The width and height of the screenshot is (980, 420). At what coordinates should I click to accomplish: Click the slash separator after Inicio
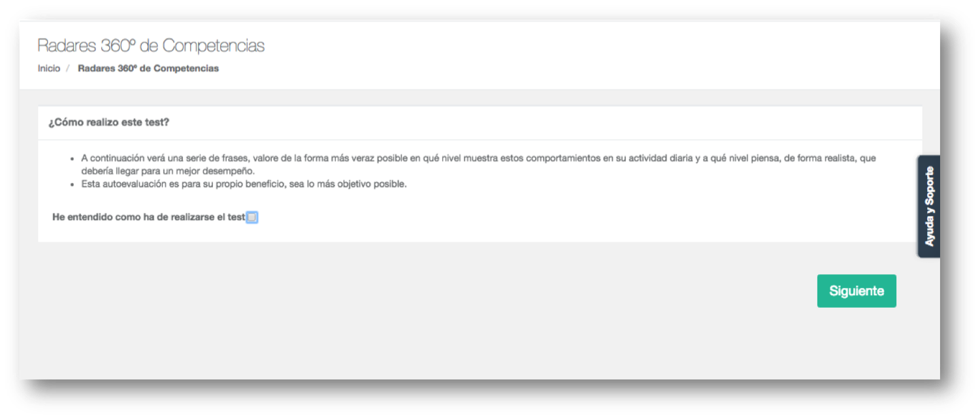point(67,68)
